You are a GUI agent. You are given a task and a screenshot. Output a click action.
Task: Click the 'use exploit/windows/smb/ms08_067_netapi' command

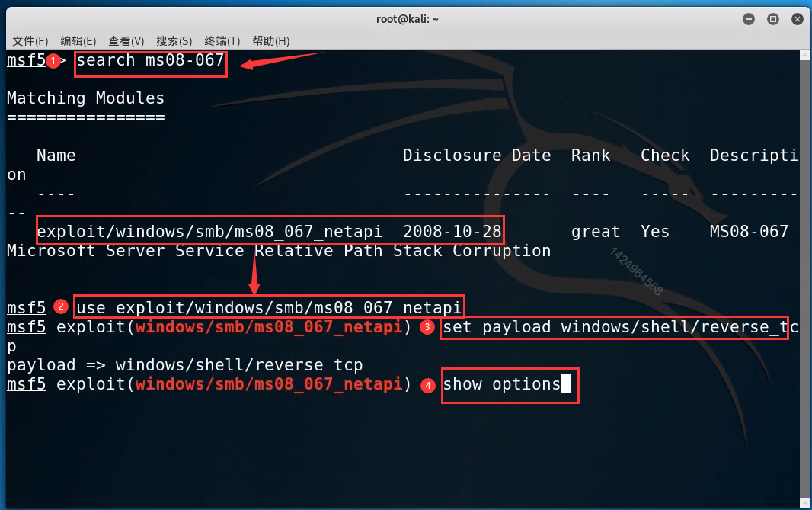269,308
